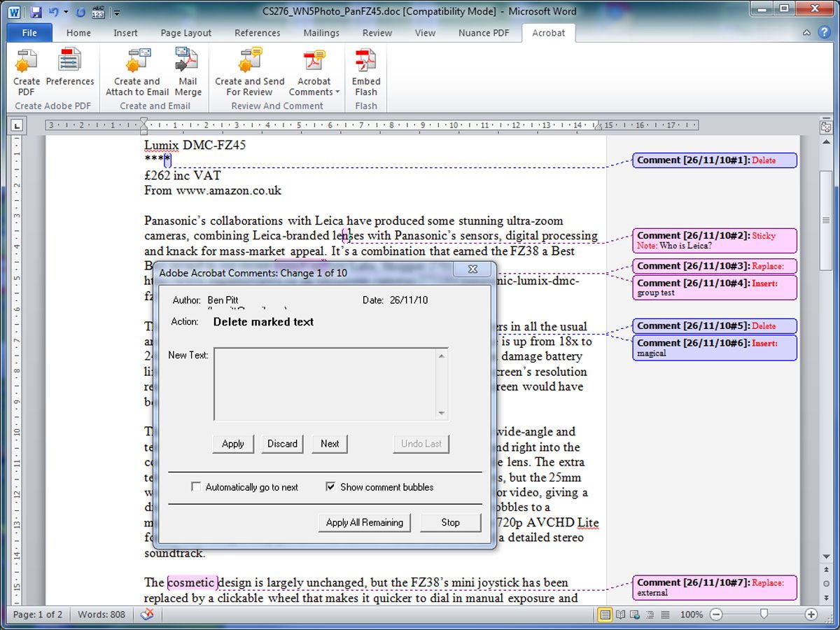Switch to the Home tab
The height and width of the screenshot is (630, 840).
pos(78,33)
